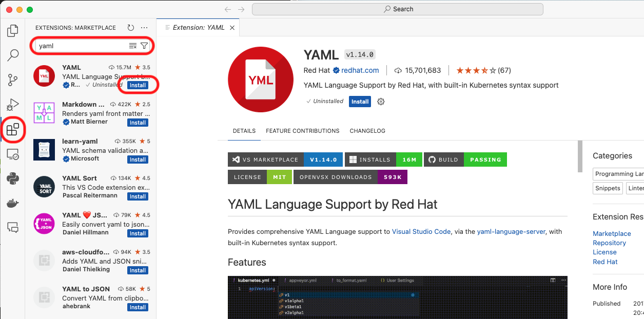
Task: Click the License MIT badge
Action: tap(260, 177)
